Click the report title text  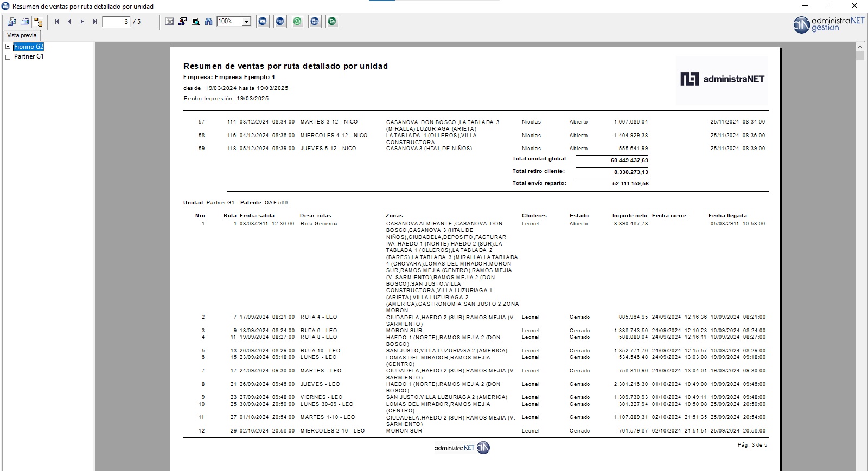point(285,66)
